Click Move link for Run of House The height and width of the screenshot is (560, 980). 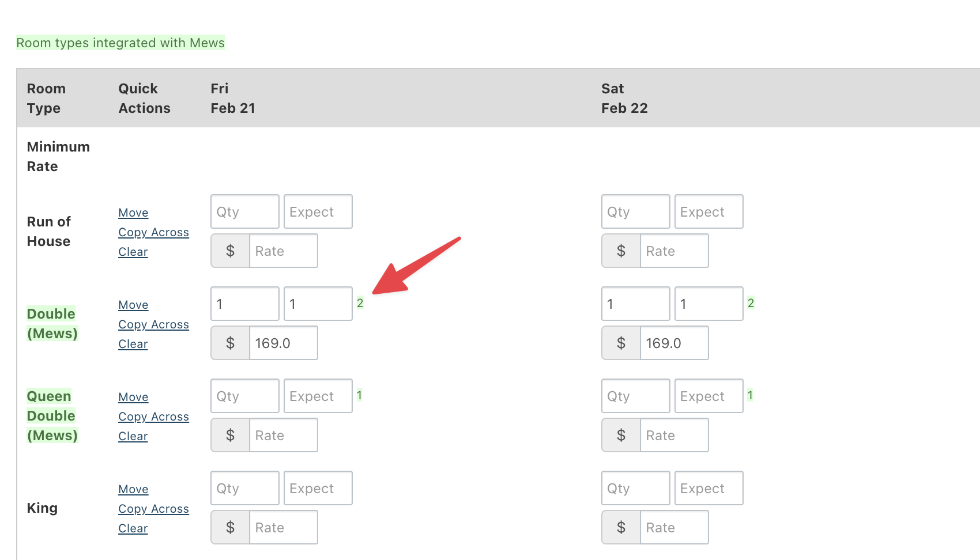click(133, 213)
